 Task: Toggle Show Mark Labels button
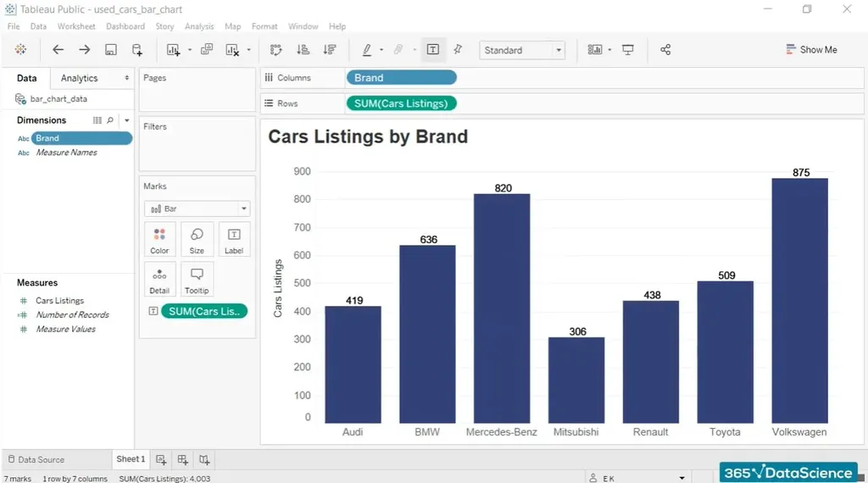pos(432,50)
